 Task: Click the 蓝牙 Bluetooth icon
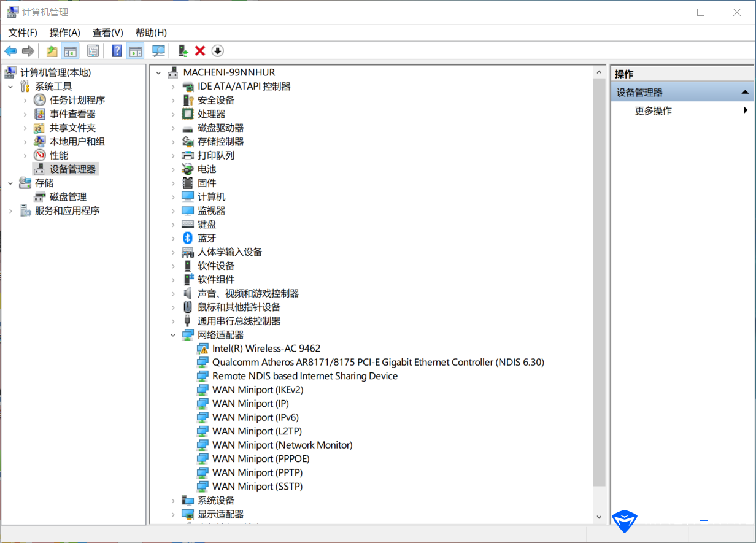pyautogui.click(x=188, y=238)
